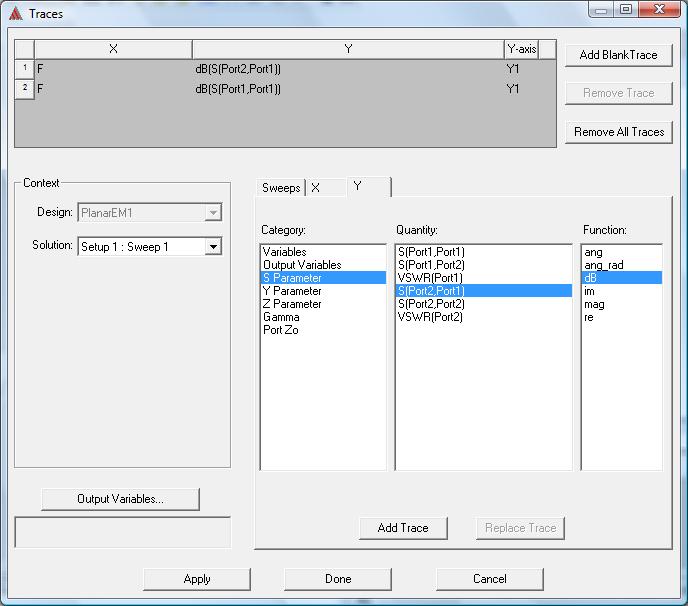Choose the mag function
Screen dimensions: 688x606
pos(622,304)
